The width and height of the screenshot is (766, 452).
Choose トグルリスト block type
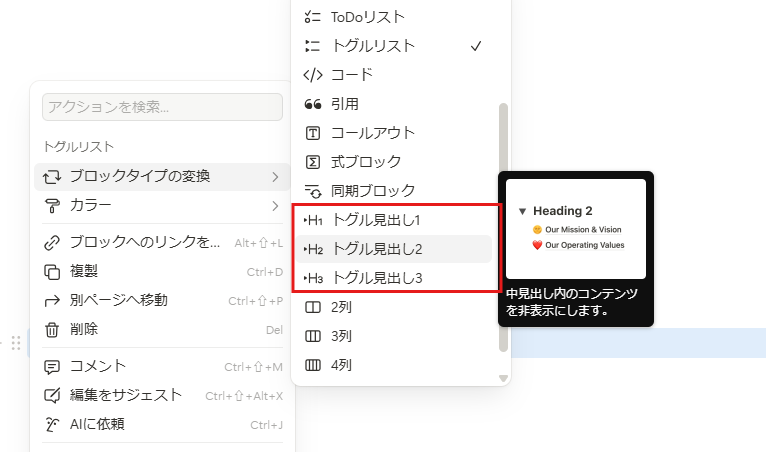(394, 46)
